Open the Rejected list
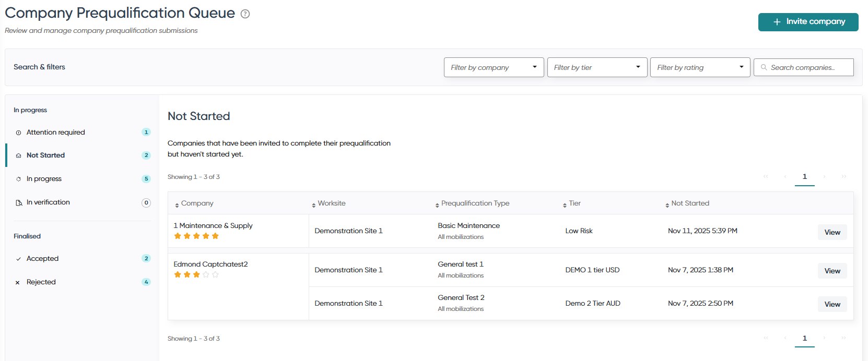This screenshot has height=361, width=868. click(83, 282)
